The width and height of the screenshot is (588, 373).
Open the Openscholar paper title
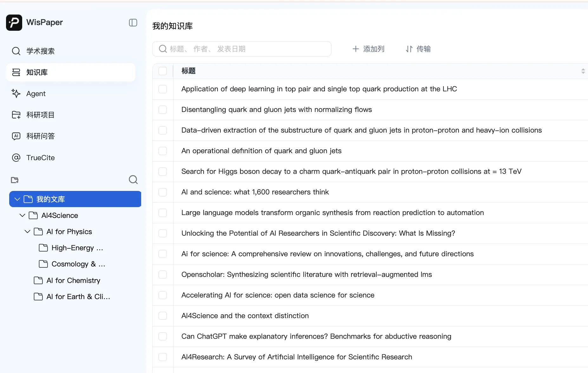(x=307, y=274)
